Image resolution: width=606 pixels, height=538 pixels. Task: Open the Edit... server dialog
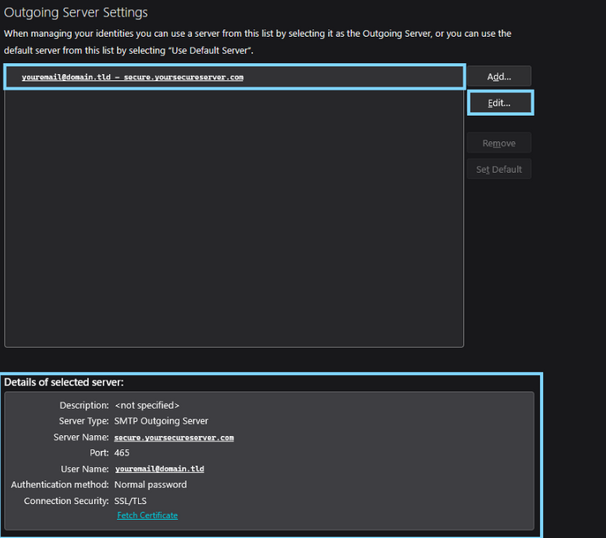click(x=498, y=103)
